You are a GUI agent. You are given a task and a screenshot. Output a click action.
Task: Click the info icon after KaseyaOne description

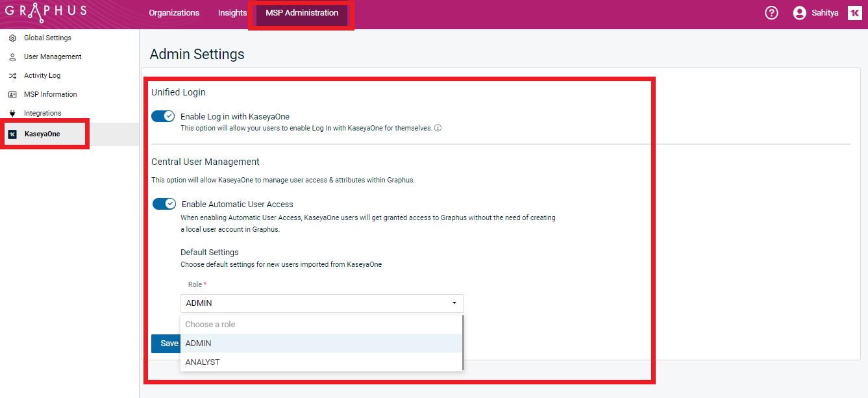(x=438, y=129)
